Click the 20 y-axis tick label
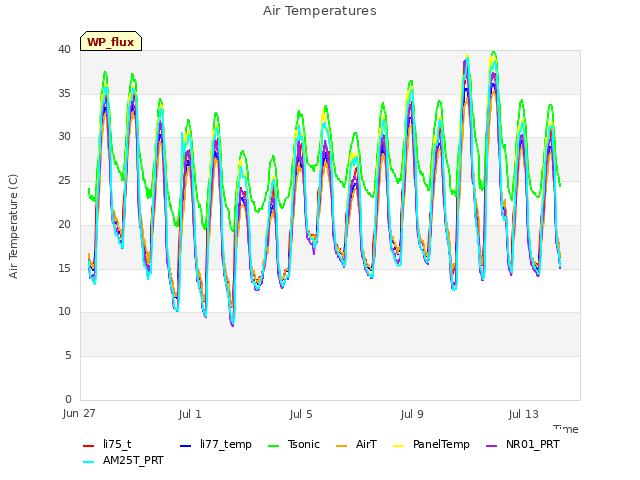 click(x=64, y=224)
